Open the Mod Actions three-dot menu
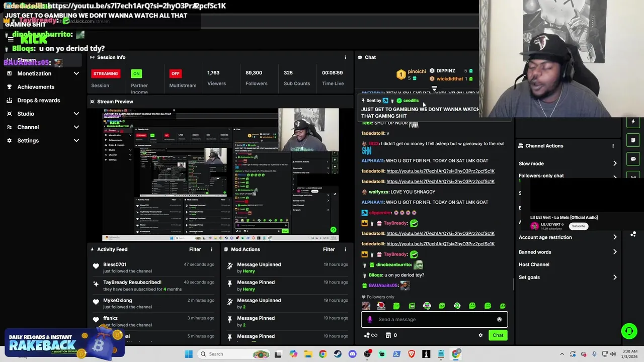The width and height of the screenshot is (644, 362). pyautogui.click(x=345, y=249)
